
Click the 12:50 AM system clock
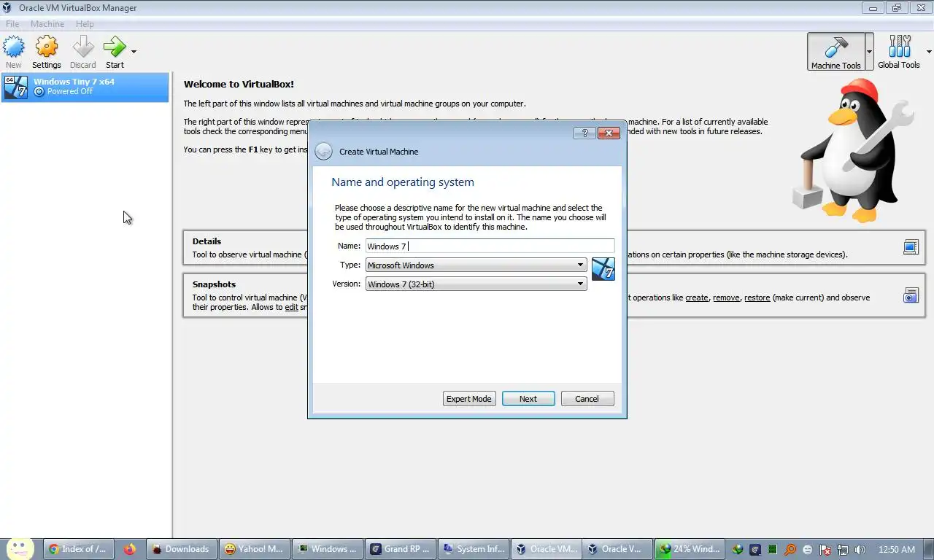click(897, 550)
